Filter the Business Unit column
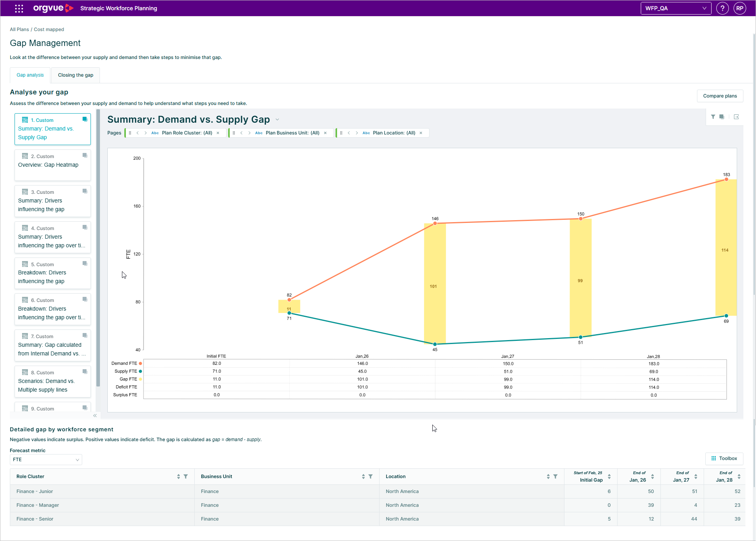 click(x=371, y=477)
